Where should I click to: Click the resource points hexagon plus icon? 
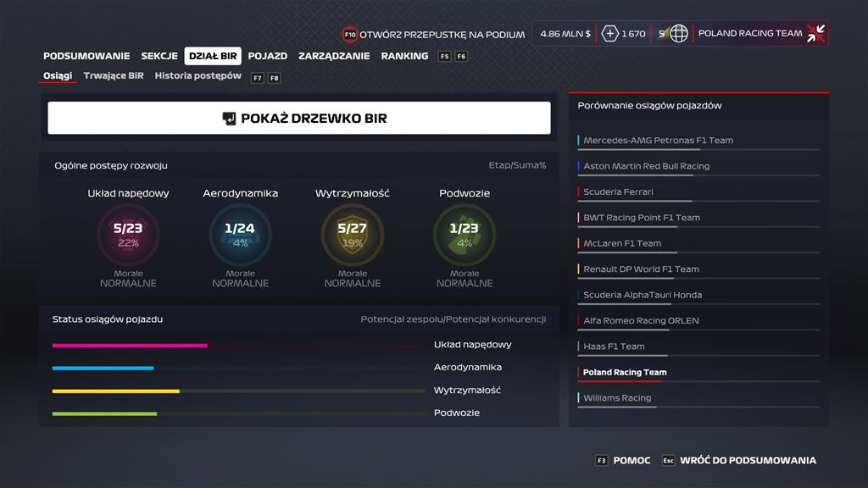coord(609,34)
